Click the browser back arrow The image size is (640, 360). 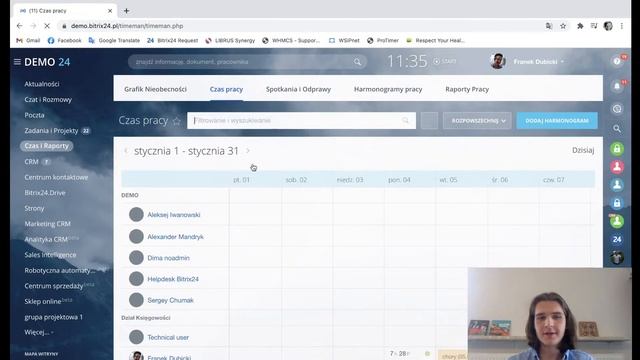click(x=20, y=26)
